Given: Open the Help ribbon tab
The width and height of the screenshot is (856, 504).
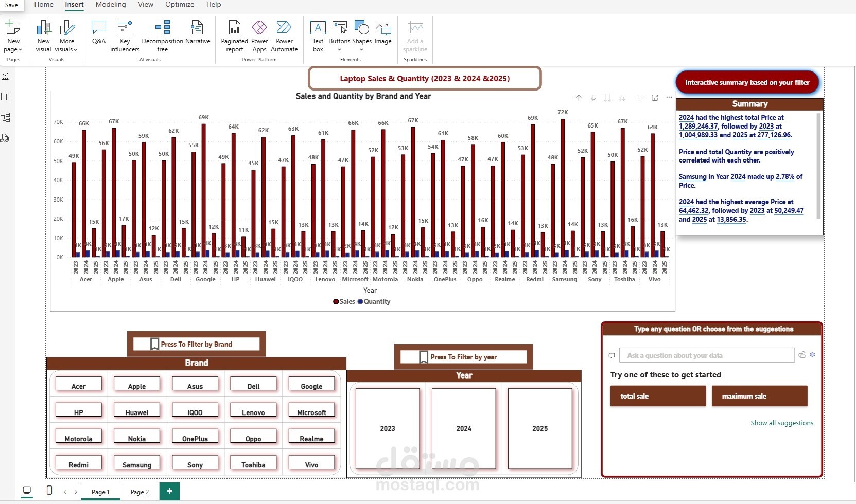Looking at the screenshot, I should click(x=214, y=5).
